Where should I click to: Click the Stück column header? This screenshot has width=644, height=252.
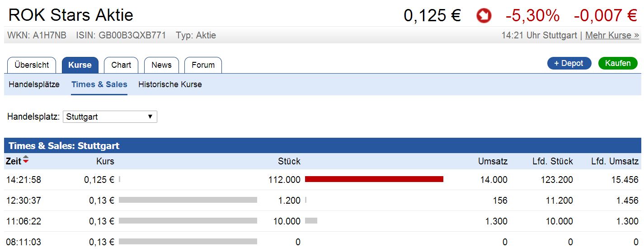pyautogui.click(x=289, y=161)
